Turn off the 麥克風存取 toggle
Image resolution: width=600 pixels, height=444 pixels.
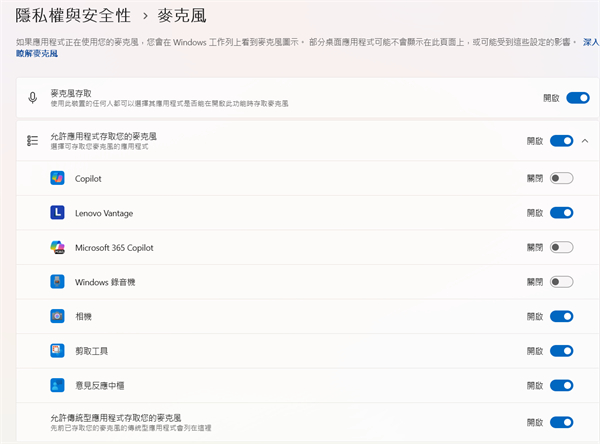[x=577, y=98]
